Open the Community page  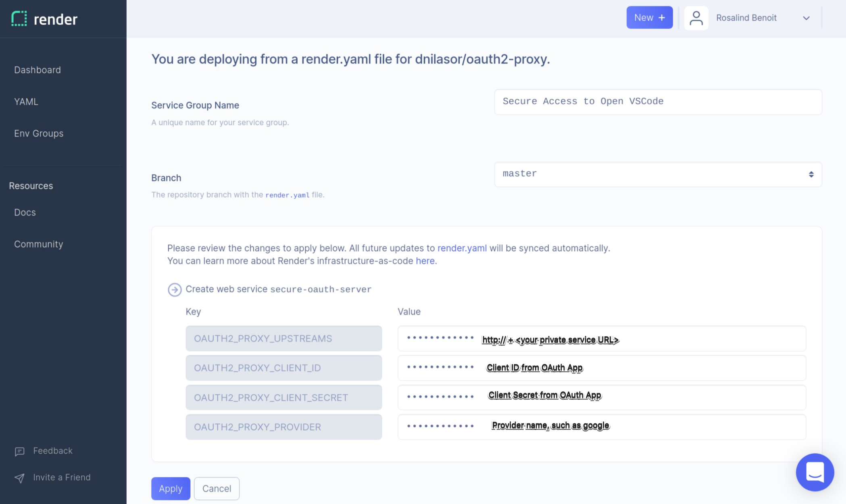tap(38, 244)
